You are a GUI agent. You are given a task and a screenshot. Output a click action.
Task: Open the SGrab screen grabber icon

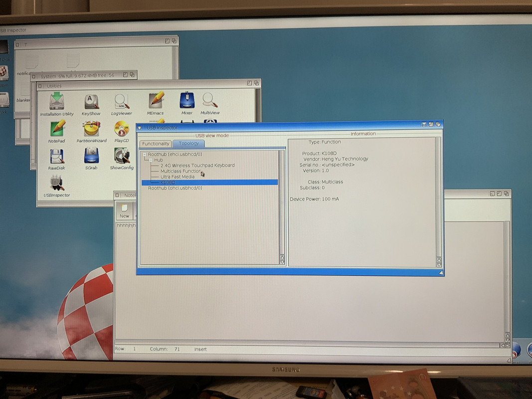click(x=91, y=158)
